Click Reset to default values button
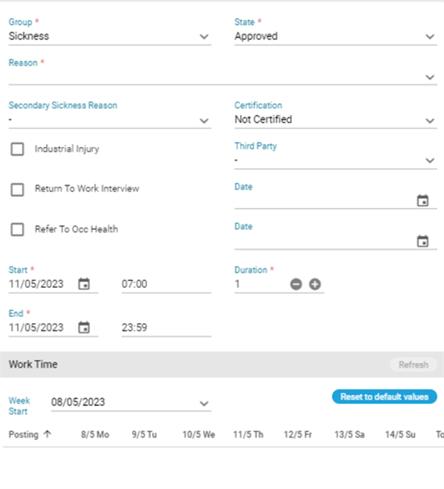Screen dimensions: 444x489 pyautogui.click(x=384, y=397)
